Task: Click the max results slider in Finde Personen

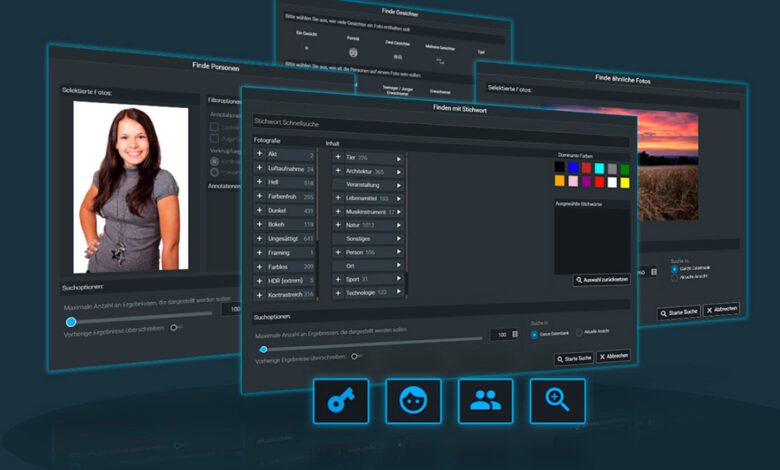Action: tap(139, 318)
